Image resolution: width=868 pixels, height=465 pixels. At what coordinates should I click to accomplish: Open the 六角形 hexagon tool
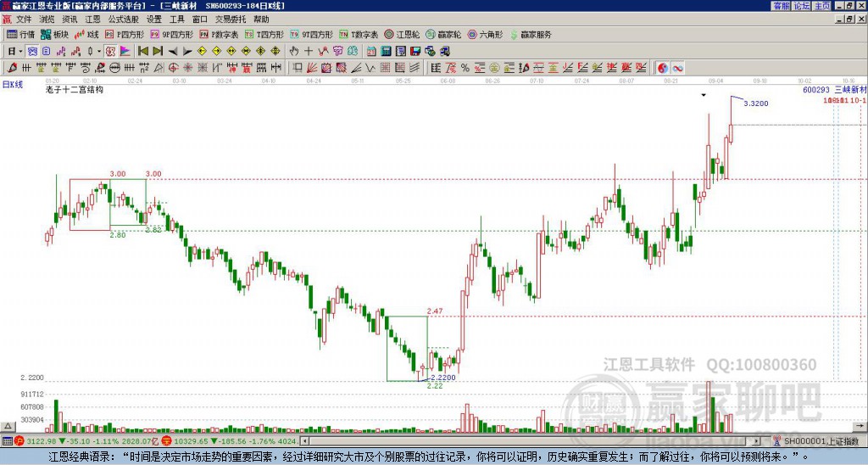click(486, 34)
